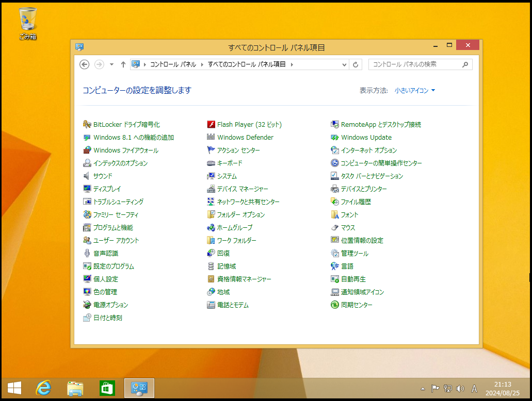Click the Back navigation button
532x401 pixels.
84,64
